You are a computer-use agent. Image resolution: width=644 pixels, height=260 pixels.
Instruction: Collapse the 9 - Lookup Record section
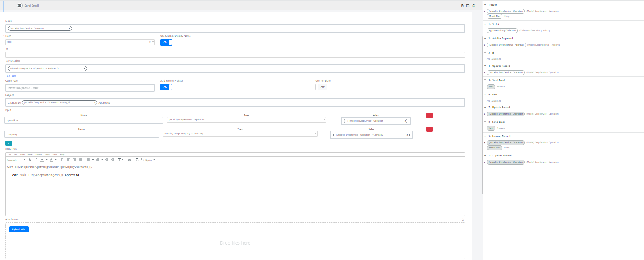click(485, 136)
